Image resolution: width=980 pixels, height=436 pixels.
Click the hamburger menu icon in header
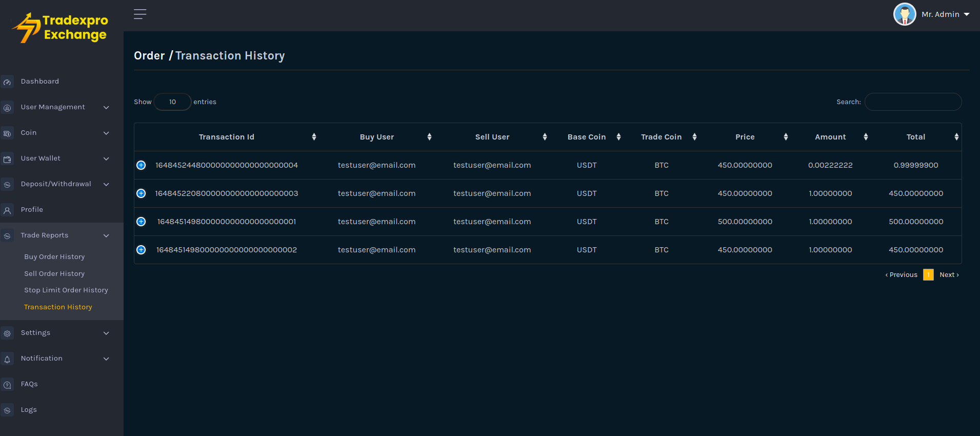point(140,14)
